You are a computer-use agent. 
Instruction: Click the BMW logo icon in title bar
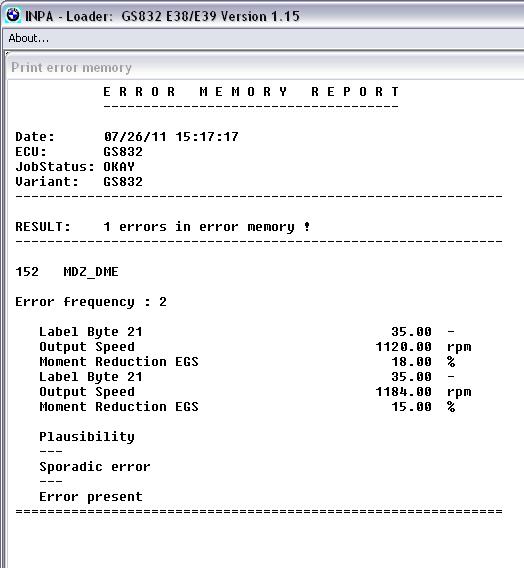tap(13, 16)
